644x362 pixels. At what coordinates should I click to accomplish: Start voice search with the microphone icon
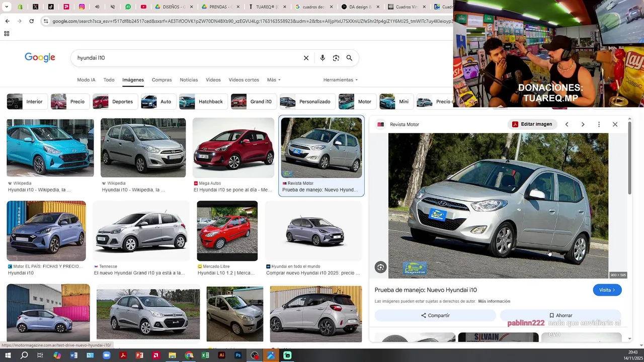pos(323,58)
